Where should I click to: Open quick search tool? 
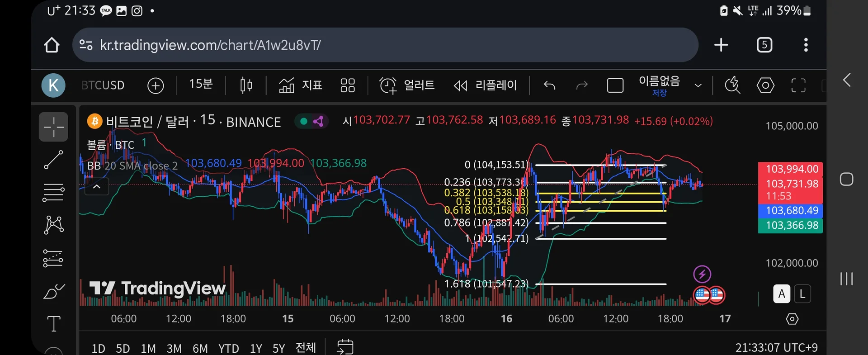pos(732,85)
